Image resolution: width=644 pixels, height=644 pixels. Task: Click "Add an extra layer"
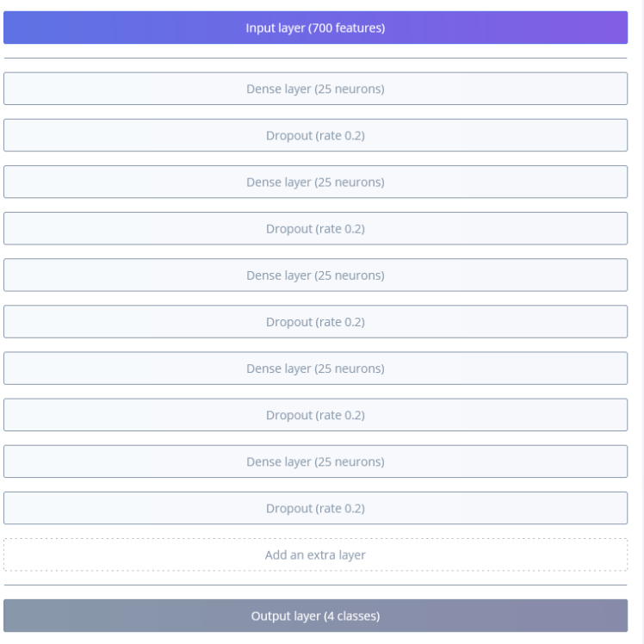tap(315, 555)
